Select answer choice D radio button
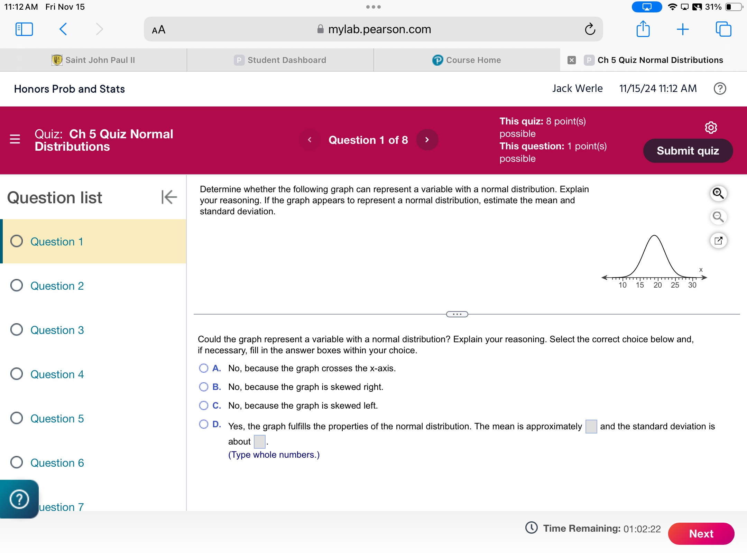Image resolution: width=747 pixels, height=560 pixels. [x=204, y=424]
